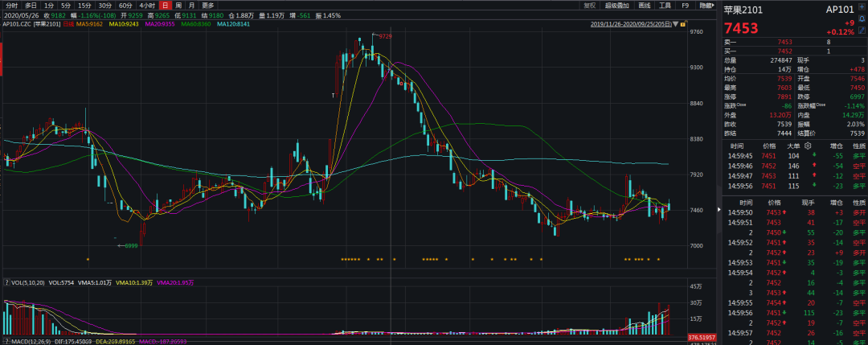This screenshot has height=345, width=868.
Task: Collapse panel via 隐藏 arrow button
Action: click(x=706, y=6)
